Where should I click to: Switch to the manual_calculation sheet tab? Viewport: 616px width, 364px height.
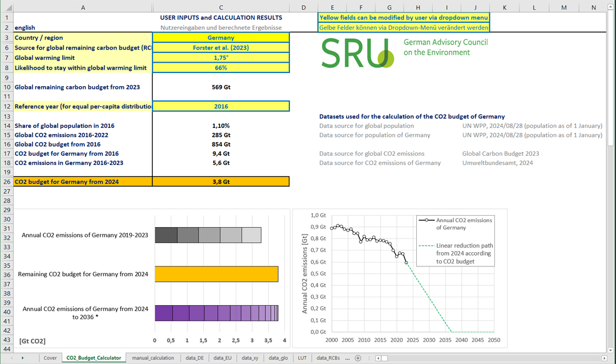point(152,358)
